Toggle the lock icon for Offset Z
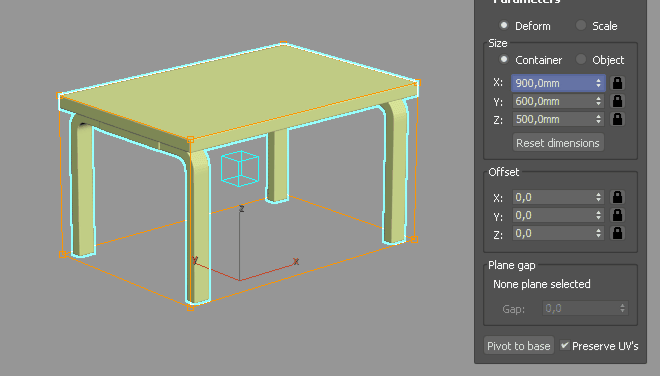The width and height of the screenshot is (660, 376). coord(617,233)
